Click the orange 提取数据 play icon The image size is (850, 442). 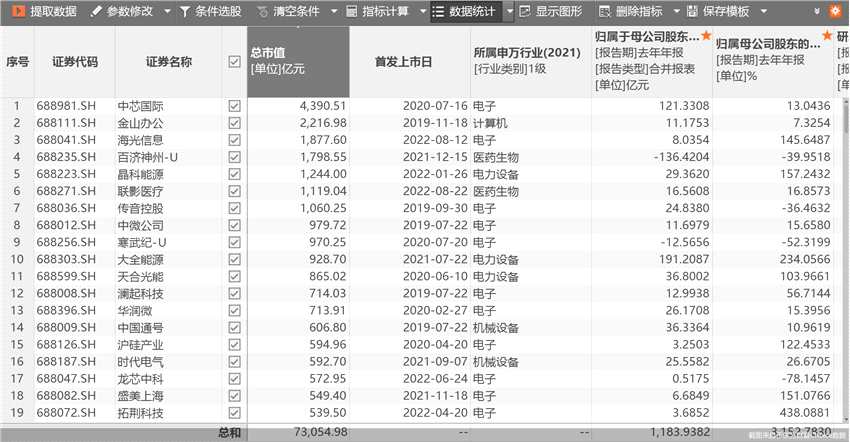18,11
